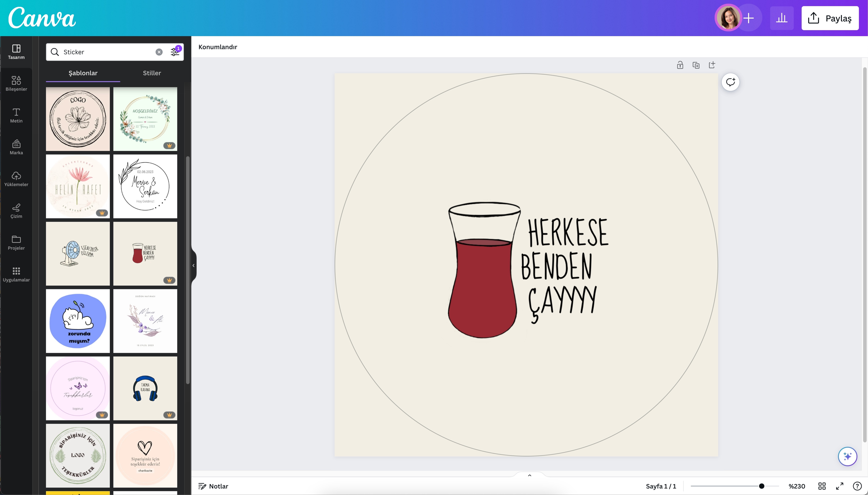Open the Metin (text) panel
The width and height of the screenshot is (868, 495).
16,116
